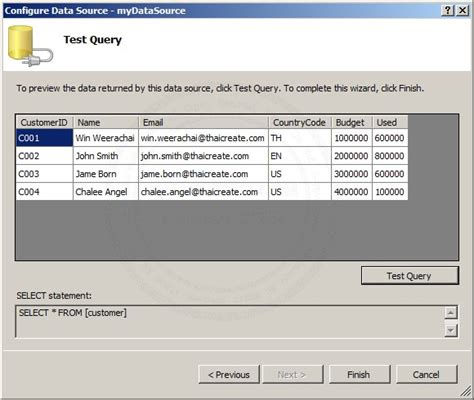Select the 2000000 budget cell
This screenshot has height=400, width=474.
point(352,156)
